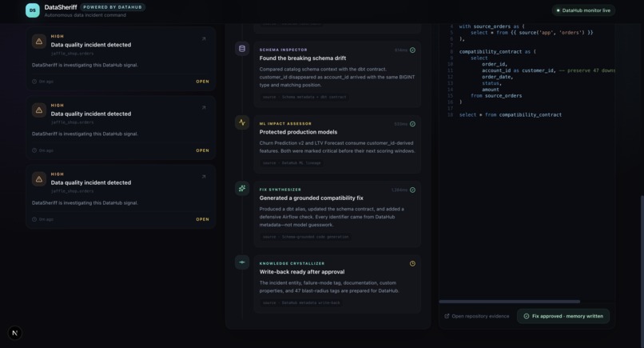Click the Autonomous data incident command subtitle

(85, 15)
